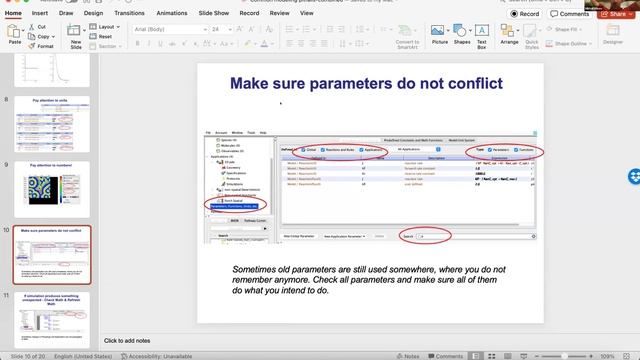Switch to Slide Sorter view in status bar
640x360 pixels.
click(492, 356)
